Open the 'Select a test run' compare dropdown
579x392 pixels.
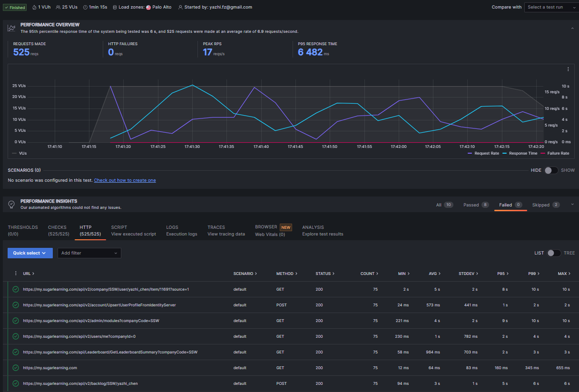pos(551,7)
